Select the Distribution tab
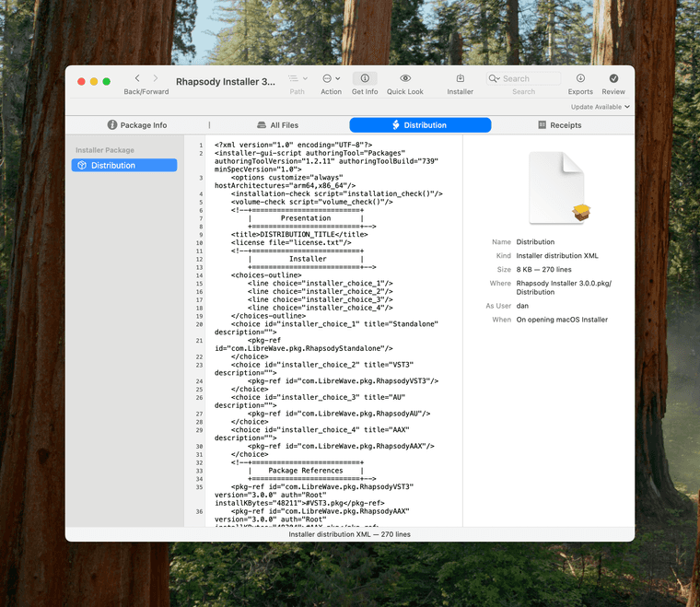 click(x=420, y=125)
